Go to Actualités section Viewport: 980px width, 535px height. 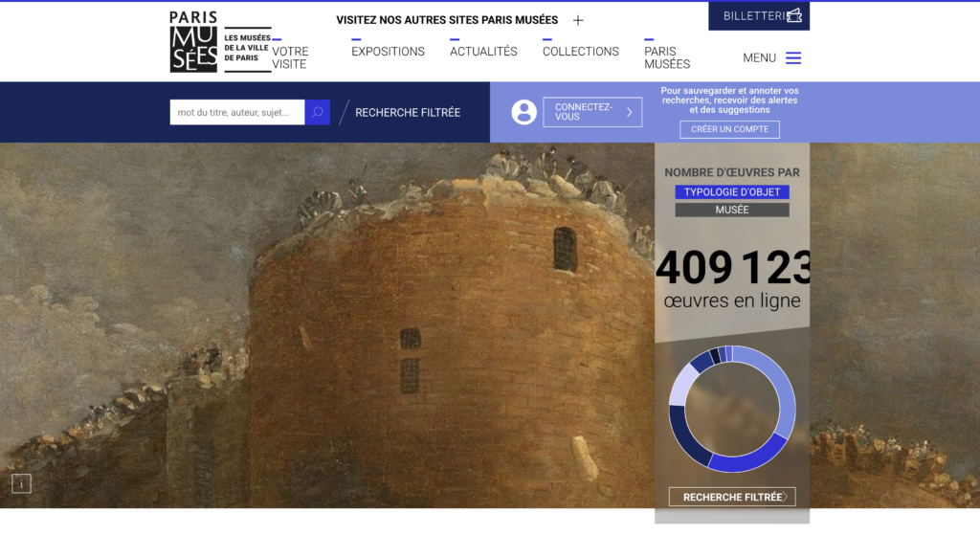point(483,52)
